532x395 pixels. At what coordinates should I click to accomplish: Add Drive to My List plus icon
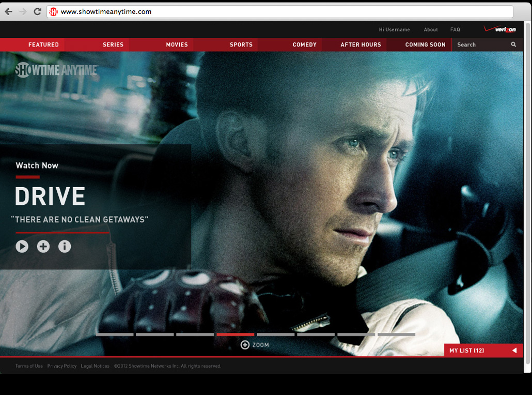[x=43, y=246]
